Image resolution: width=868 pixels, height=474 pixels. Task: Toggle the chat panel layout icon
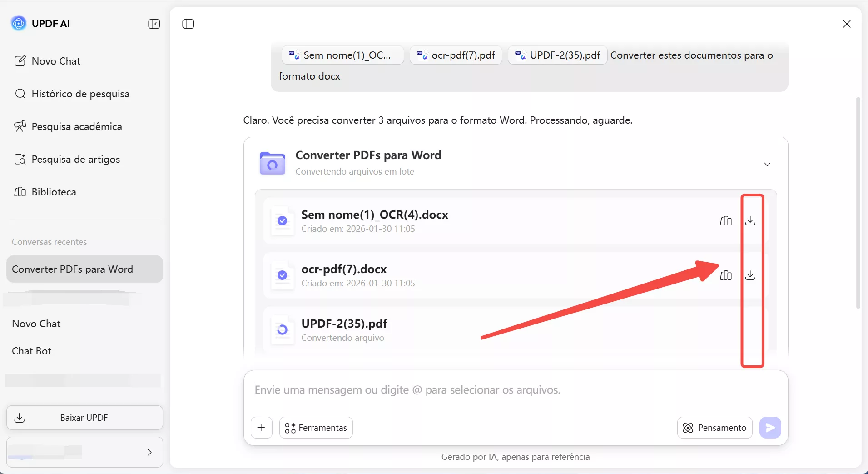tap(188, 24)
